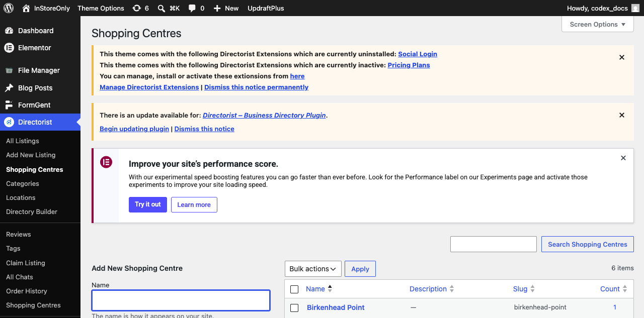Viewport: 644px width, 318px height.
Task: Tick the select-all checkbox in table header
Action: click(295, 289)
